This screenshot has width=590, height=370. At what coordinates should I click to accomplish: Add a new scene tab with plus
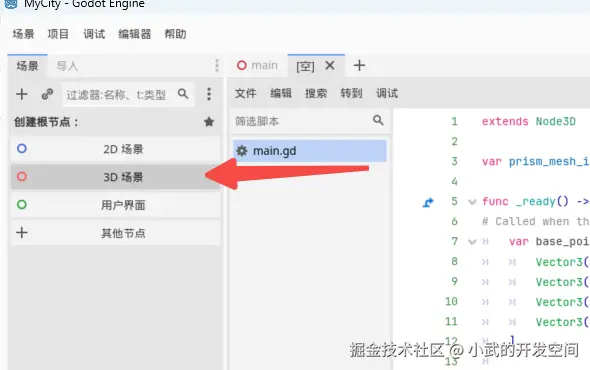tap(359, 65)
